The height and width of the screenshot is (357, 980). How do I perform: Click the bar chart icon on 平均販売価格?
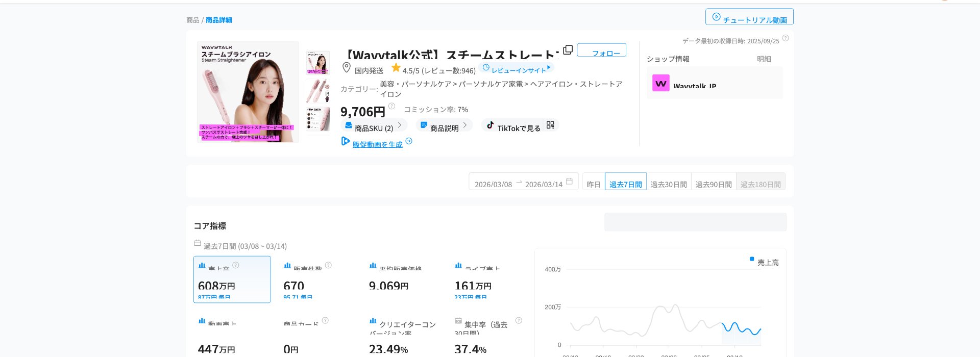[x=373, y=265]
